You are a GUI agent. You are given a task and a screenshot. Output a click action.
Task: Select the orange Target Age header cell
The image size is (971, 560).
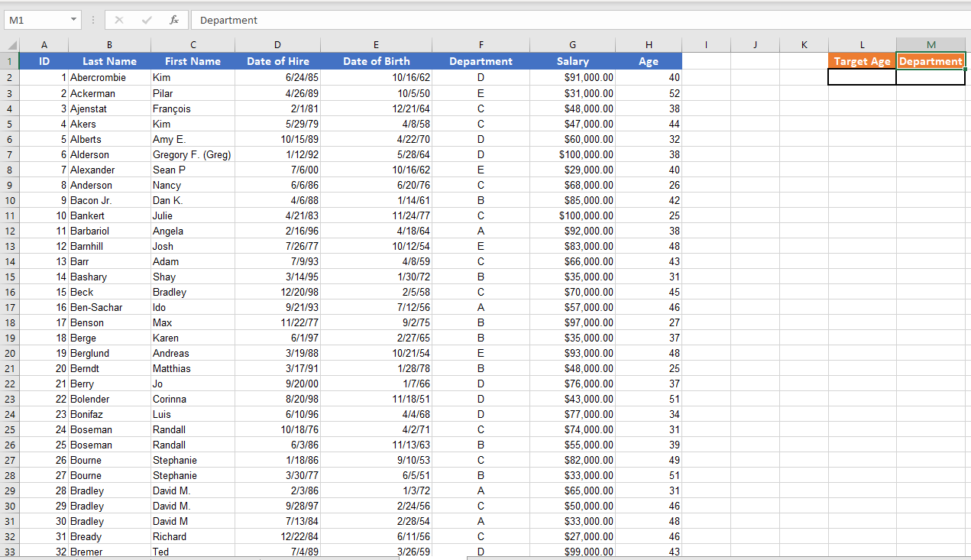point(862,60)
